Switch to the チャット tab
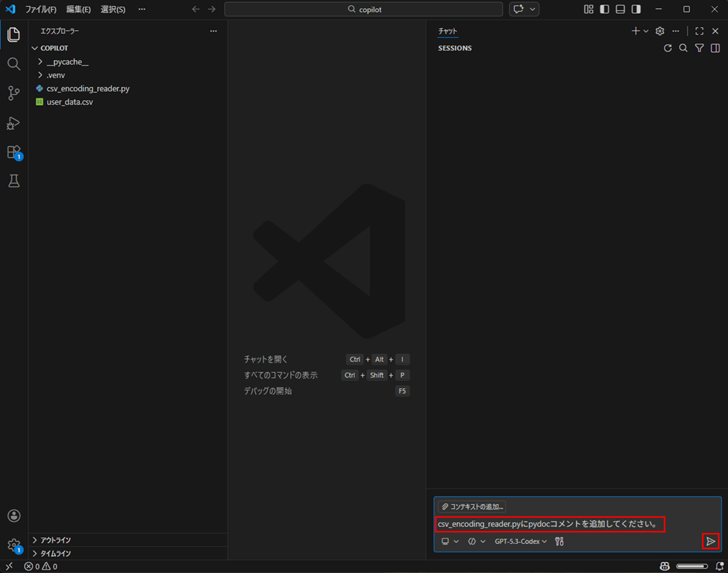The image size is (728, 573). tap(448, 30)
